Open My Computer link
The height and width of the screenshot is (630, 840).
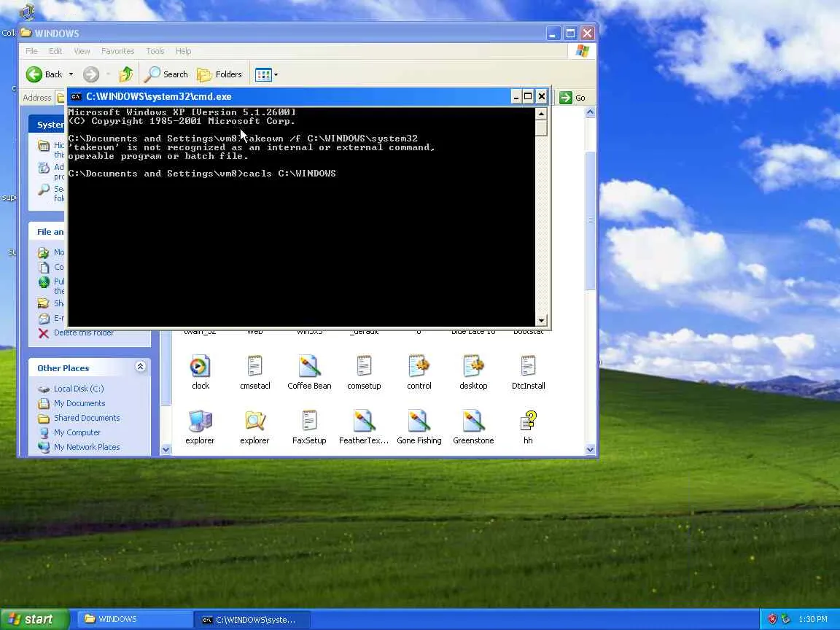point(77,432)
